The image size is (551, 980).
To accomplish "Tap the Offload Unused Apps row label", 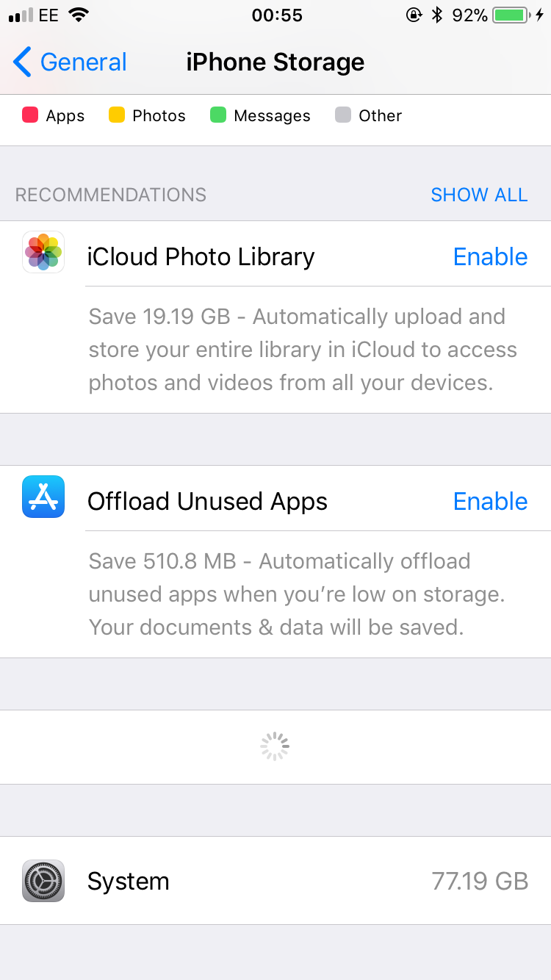I will click(207, 501).
